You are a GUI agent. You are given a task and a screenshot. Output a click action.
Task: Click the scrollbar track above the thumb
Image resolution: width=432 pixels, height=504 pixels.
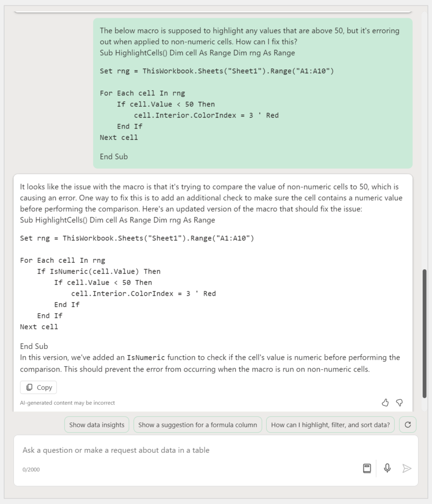[x=425, y=148]
